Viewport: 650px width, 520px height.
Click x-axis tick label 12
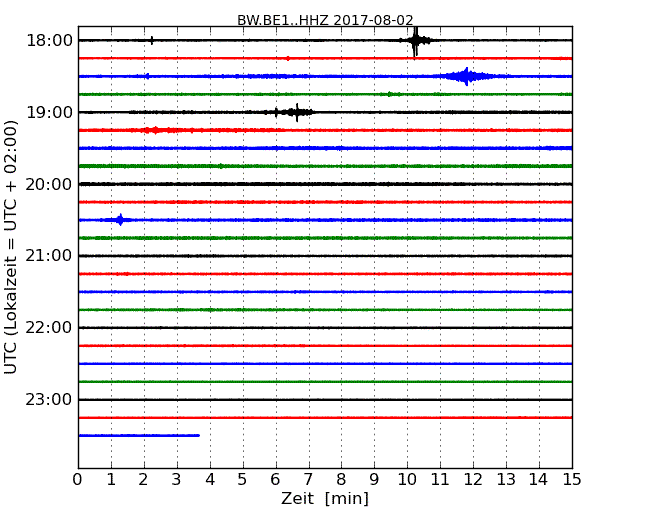[x=473, y=479]
